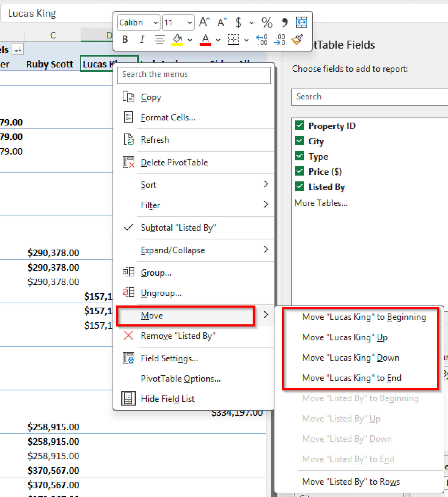Viewport: 448px width, 497px height.
Task: Open the Calibri font dropdown
Action: (156, 23)
